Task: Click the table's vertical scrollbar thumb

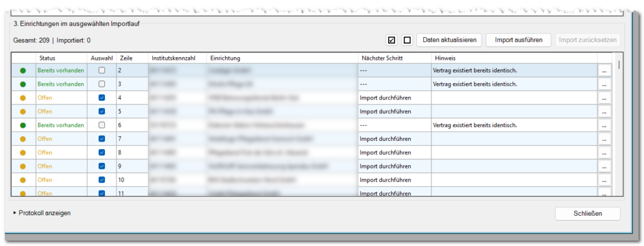Action: click(619, 64)
